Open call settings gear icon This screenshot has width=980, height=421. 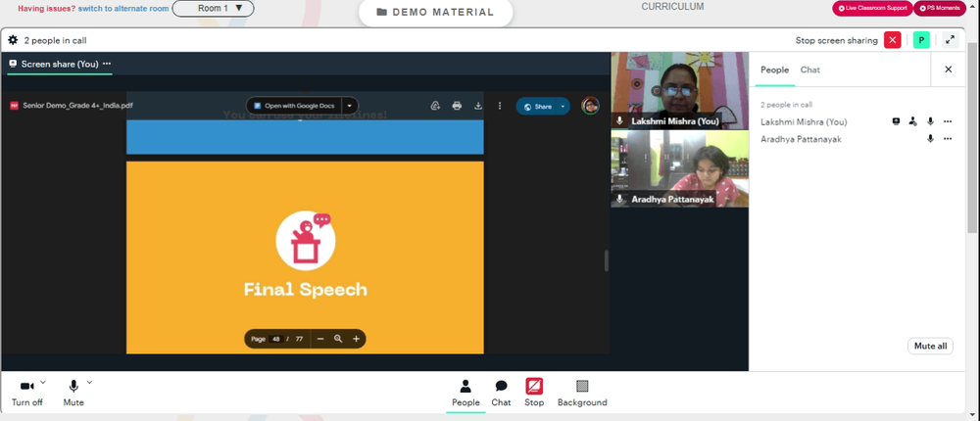pos(13,40)
